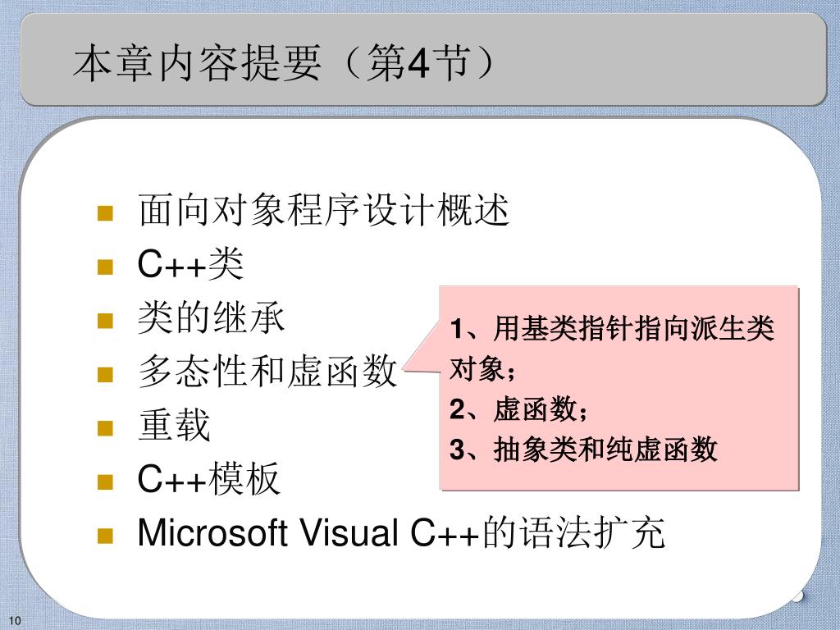Select Microsoft Visual C++的语法扩充 line
The image size is (840, 630).
[401, 532]
